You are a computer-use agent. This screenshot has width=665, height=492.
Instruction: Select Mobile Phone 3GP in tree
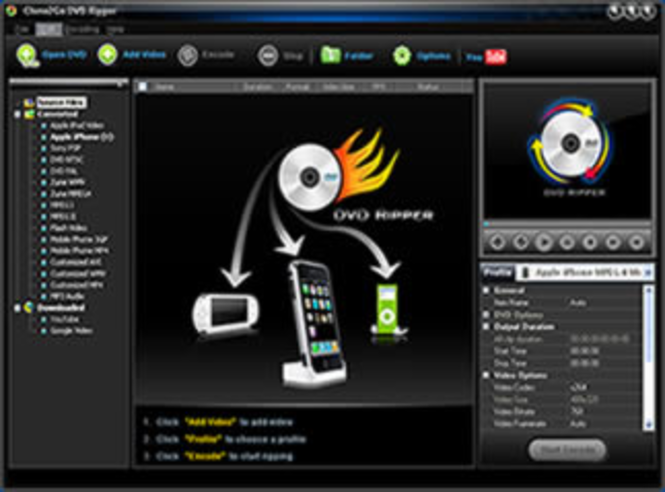pos(79,240)
